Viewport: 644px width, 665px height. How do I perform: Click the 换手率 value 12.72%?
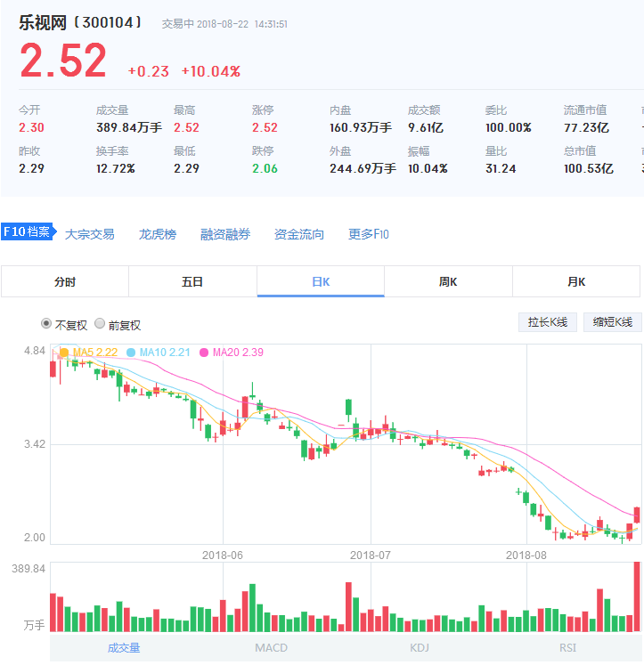(116, 169)
